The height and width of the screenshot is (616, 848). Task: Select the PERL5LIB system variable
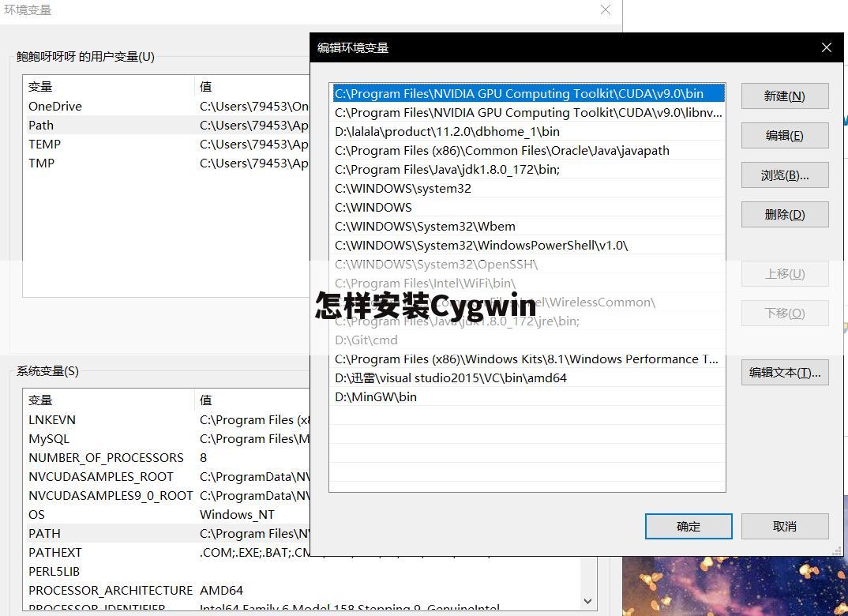point(302,571)
